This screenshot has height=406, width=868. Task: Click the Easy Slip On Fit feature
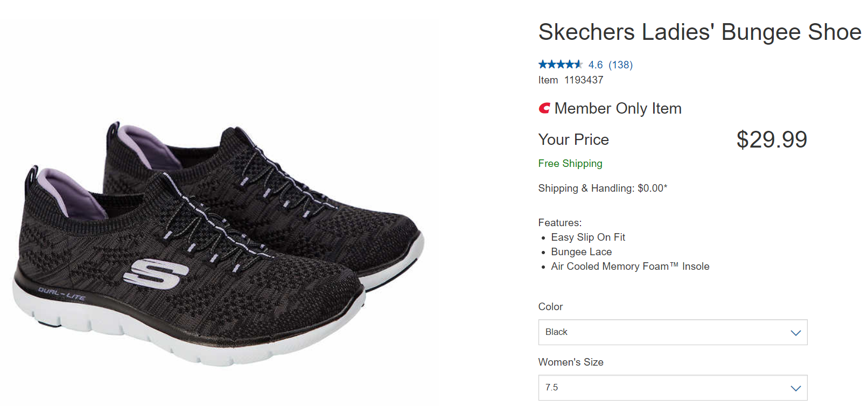[x=588, y=237]
